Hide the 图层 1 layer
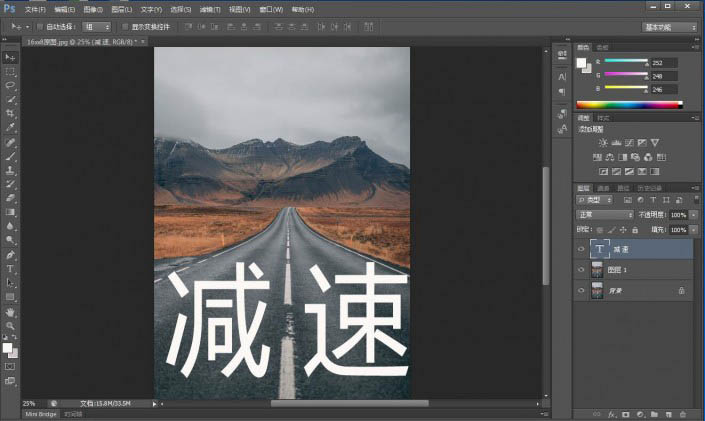Screen dimensions: 705x421 pos(581,270)
